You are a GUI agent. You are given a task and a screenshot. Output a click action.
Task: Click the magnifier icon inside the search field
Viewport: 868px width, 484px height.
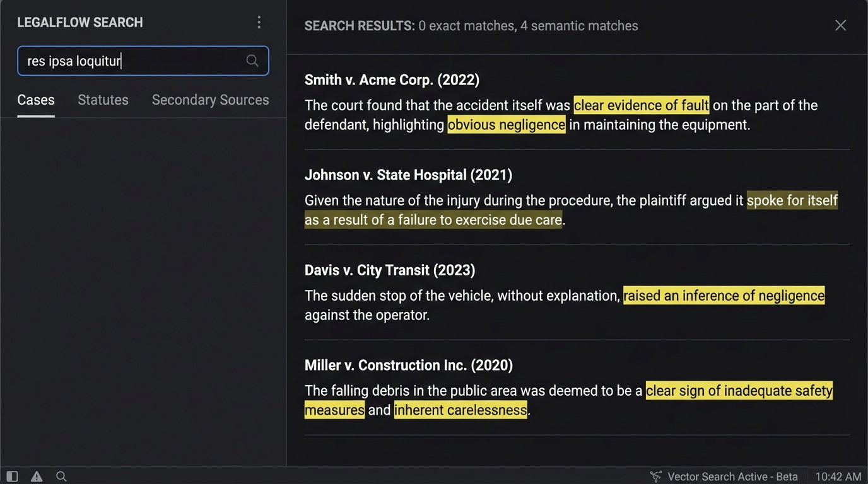point(252,60)
